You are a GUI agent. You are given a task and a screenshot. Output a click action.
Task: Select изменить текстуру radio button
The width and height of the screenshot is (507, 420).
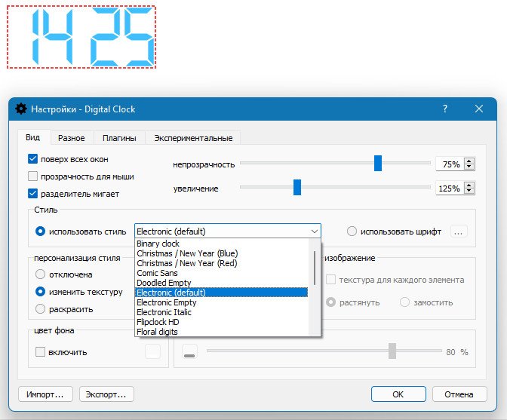40,292
